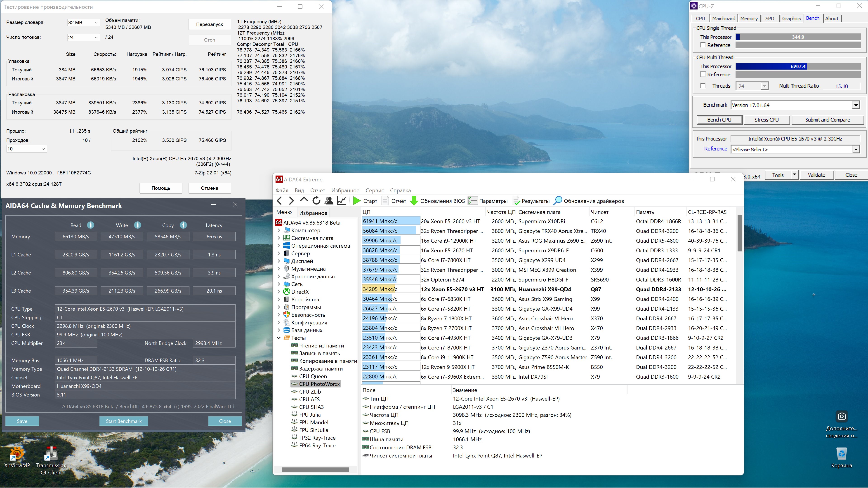Open the Reference processor Please Select dropdown
Screen dimensions: 868x488
point(795,150)
